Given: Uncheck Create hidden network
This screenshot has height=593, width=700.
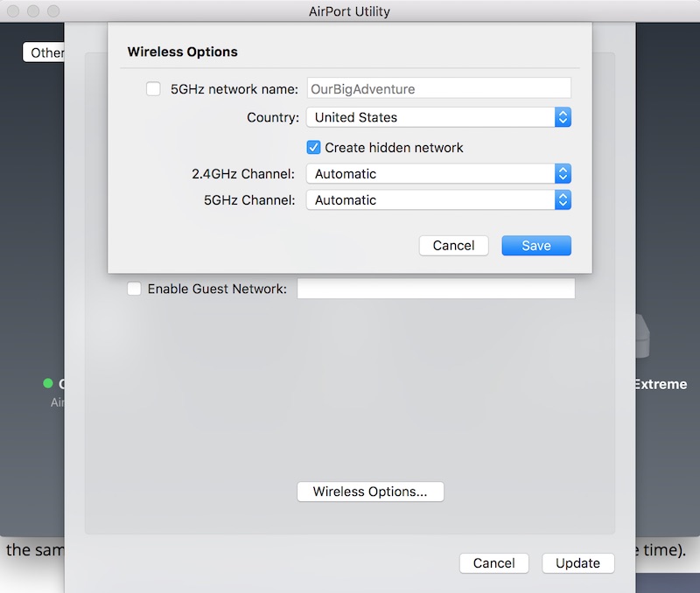Looking at the screenshot, I should point(314,147).
